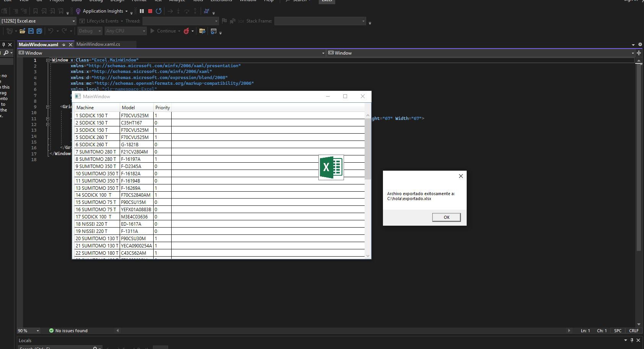Click the Open File folder icon
This screenshot has height=349, width=644.
point(23,31)
